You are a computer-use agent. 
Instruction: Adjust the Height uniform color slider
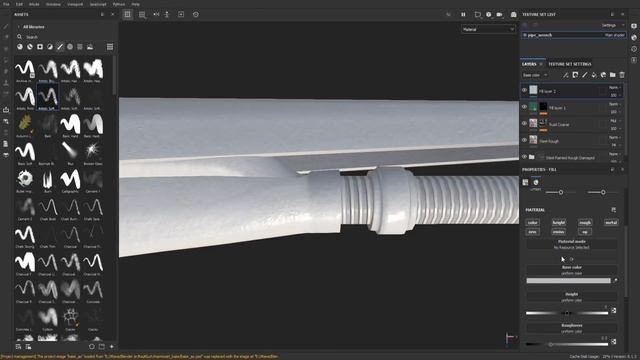point(567,313)
